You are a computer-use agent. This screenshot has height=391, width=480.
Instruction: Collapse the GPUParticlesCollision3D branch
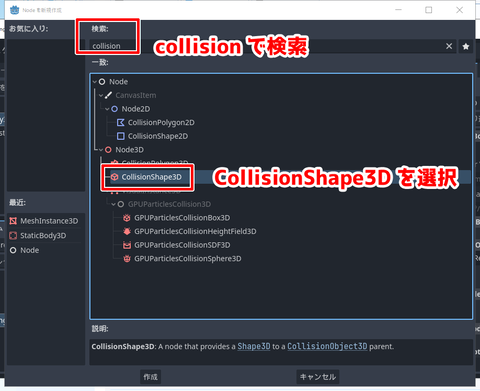[x=114, y=204]
